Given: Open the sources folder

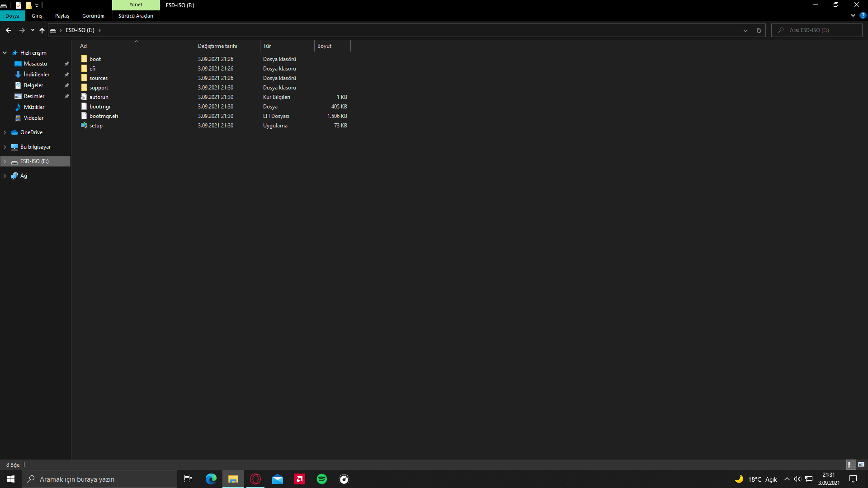Looking at the screenshot, I should point(98,78).
